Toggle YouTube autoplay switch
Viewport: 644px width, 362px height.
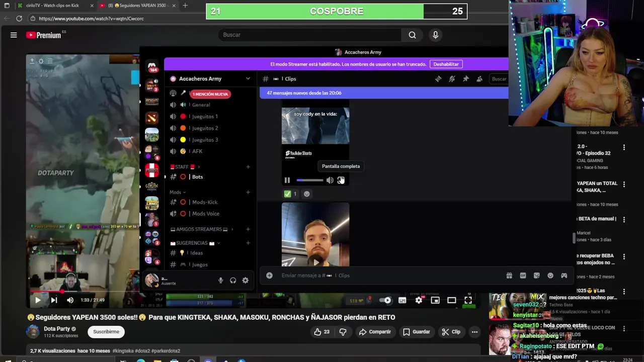[385, 300]
